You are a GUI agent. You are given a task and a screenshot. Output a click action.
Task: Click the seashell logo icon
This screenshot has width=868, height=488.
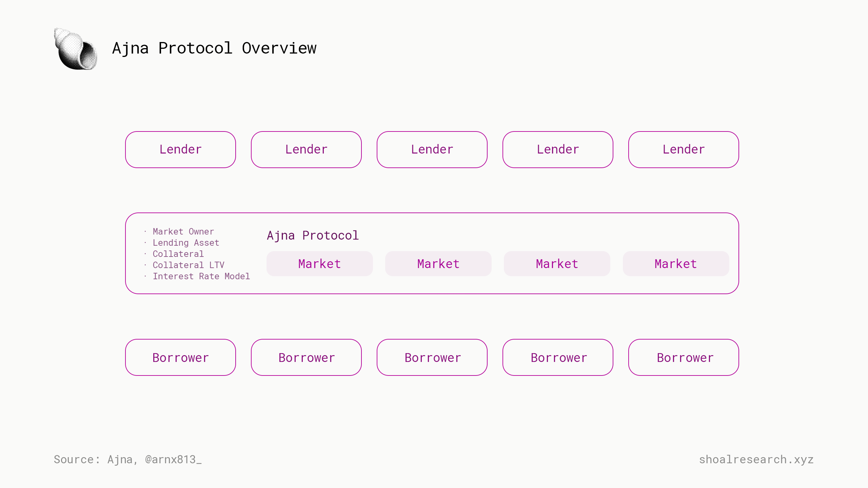click(76, 49)
